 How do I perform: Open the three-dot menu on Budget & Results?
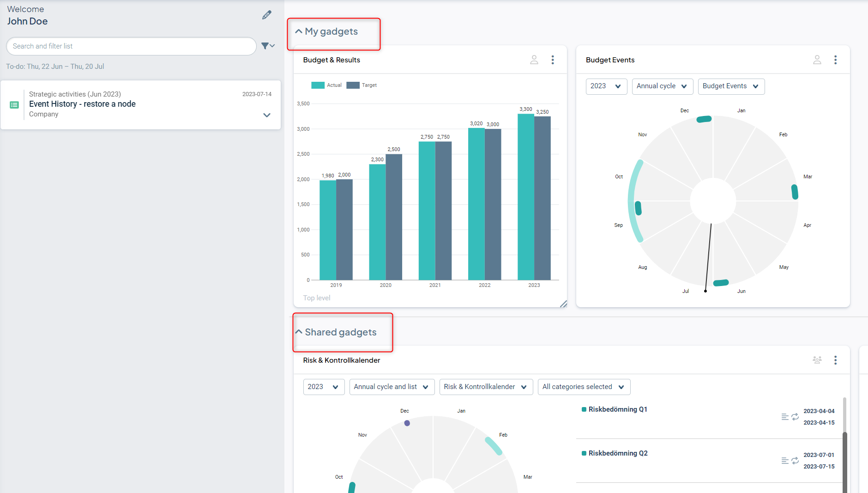tap(553, 60)
